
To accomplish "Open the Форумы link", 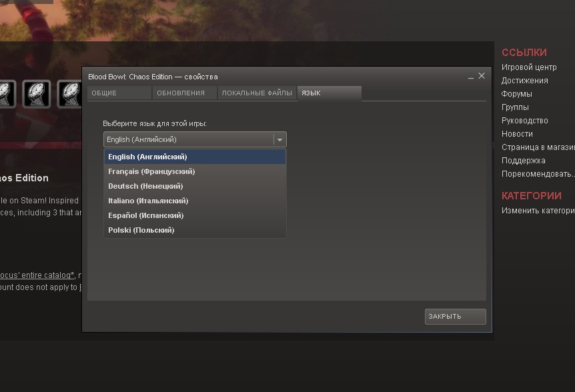I will click(x=516, y=94).
